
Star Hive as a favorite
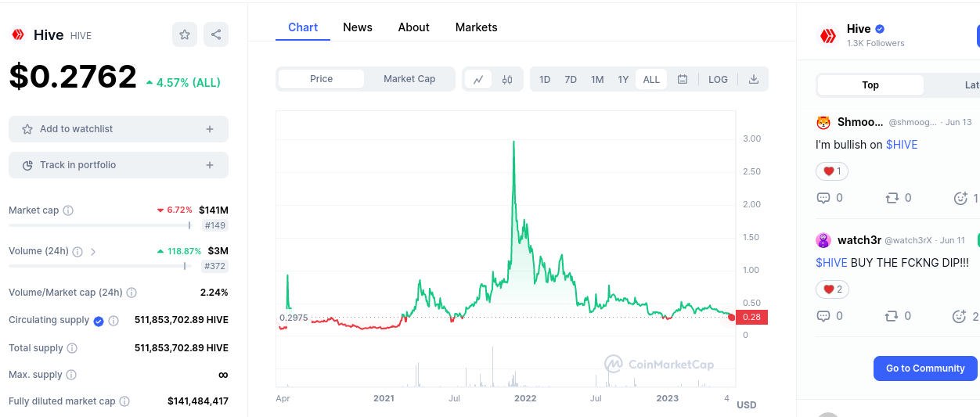pos(185,34)
